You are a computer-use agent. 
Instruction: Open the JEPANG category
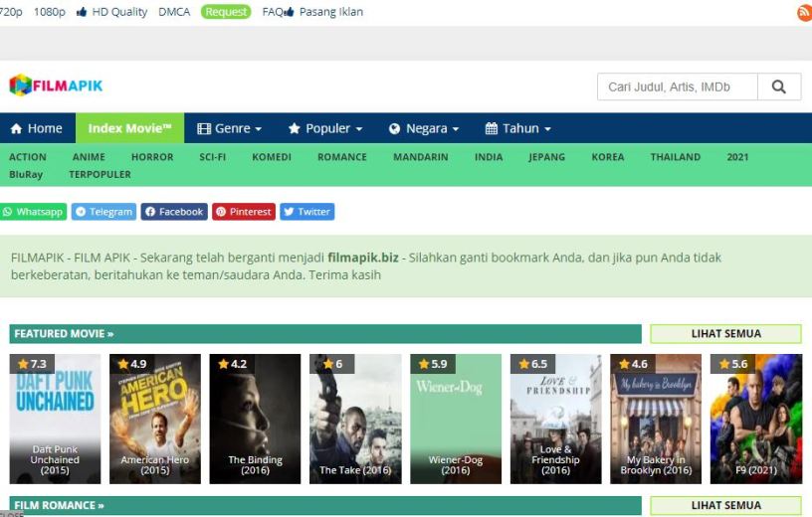coord(547,157)
